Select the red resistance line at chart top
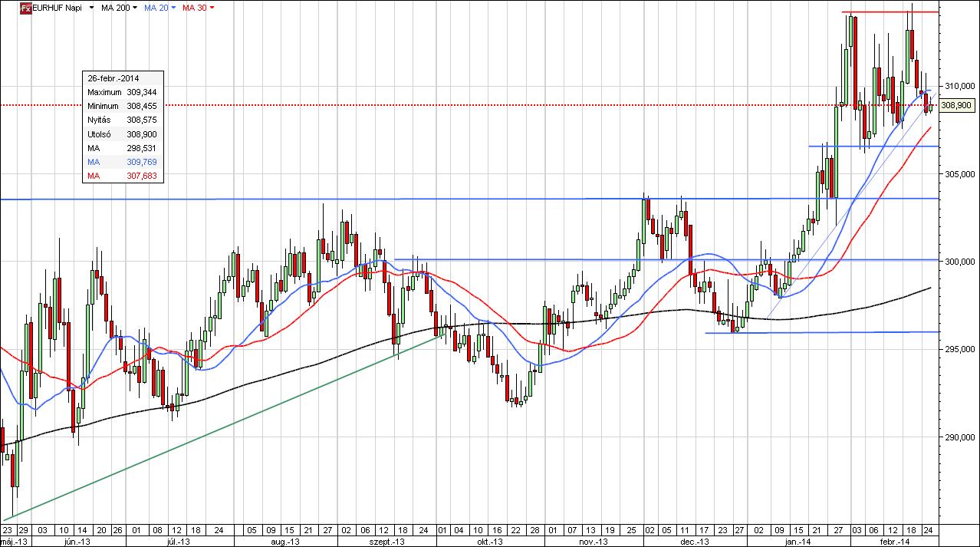Screen dimensions: 980x547 point(890,12)
